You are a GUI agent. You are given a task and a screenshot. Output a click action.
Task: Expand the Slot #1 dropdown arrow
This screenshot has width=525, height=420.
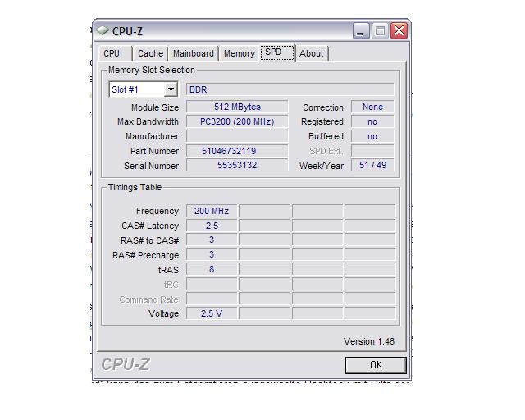[171, 89]
